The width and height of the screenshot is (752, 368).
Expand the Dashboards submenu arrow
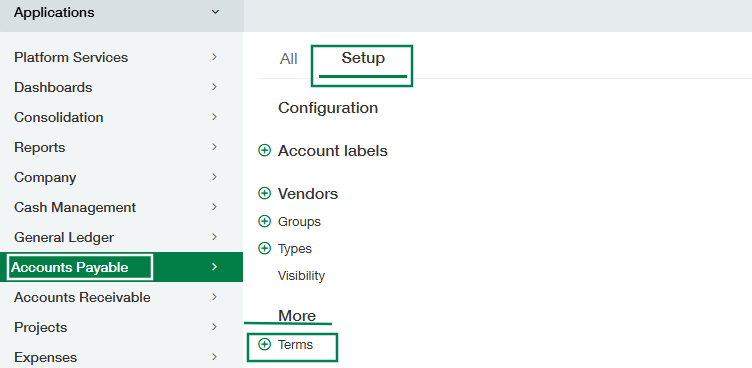tap(214, 87)
